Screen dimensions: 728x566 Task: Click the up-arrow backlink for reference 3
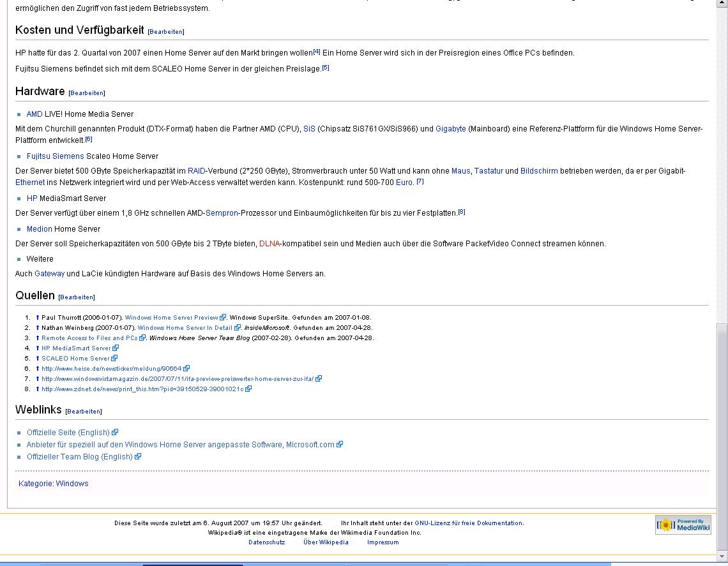(x=38, y=338)
